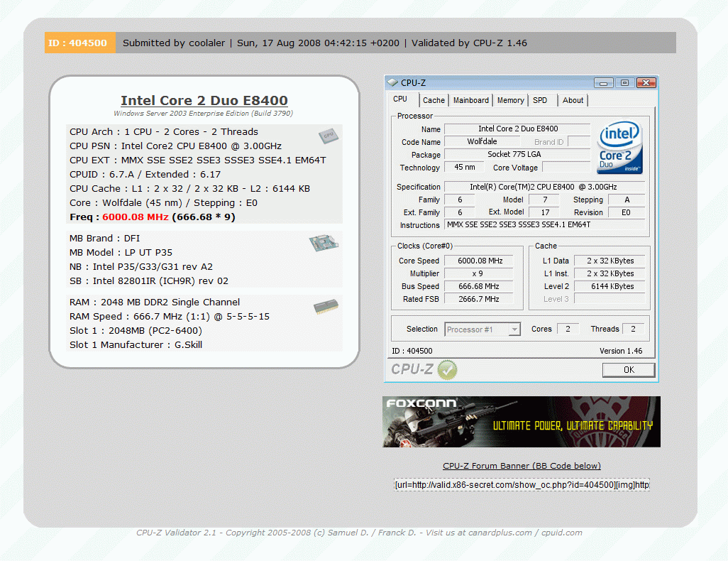The width and height of the screenshot is (728, 561).
Task: Switch to the Cache tab
Action: [434, 100]
